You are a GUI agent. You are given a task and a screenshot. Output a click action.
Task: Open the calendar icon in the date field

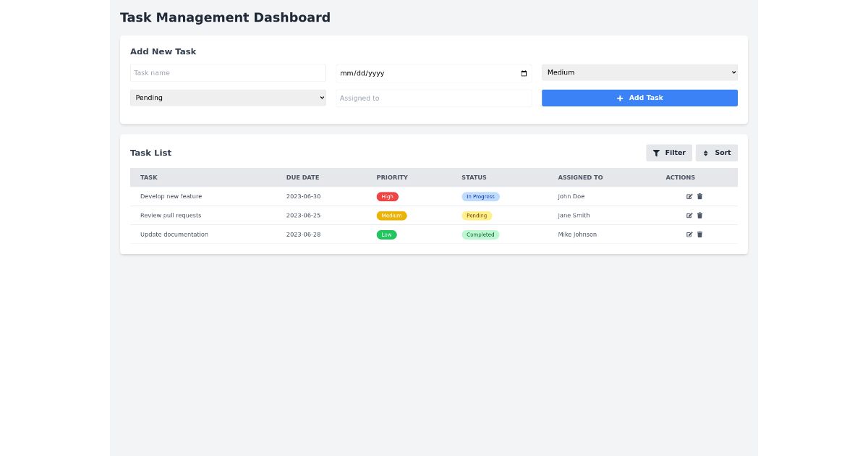point(523,73)
